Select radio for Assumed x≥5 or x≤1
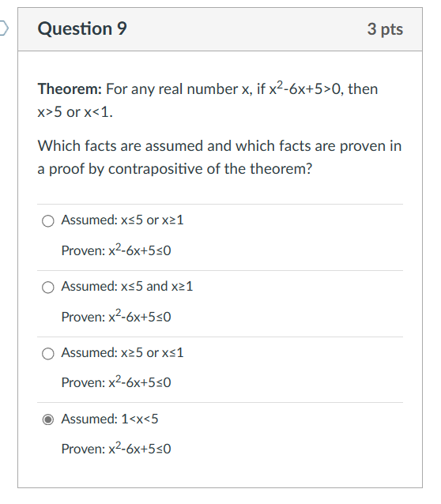Screen dimensions: 441x504 48,354
